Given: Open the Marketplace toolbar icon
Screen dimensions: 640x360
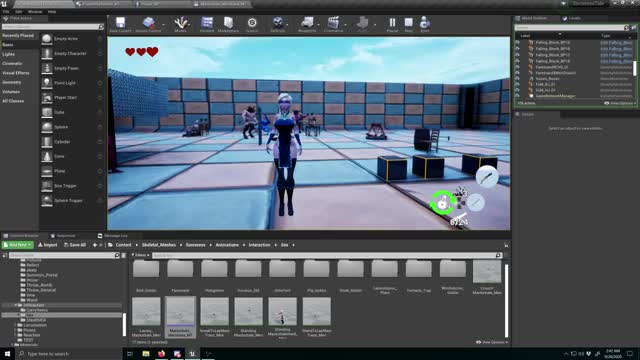Looking at the screenshot, I should coord(228,22).
